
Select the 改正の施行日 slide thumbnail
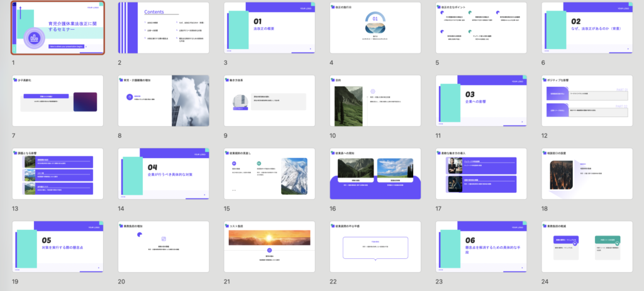[x=375, y=28]
